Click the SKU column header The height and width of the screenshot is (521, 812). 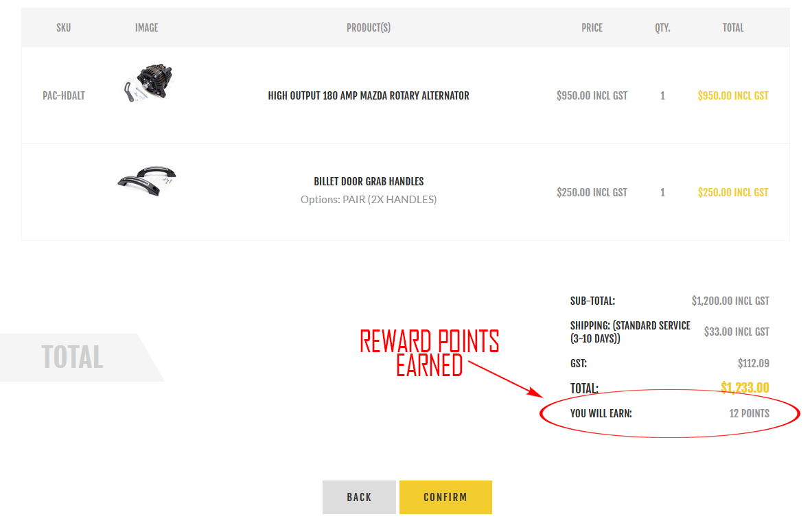(x=64, y=28)
